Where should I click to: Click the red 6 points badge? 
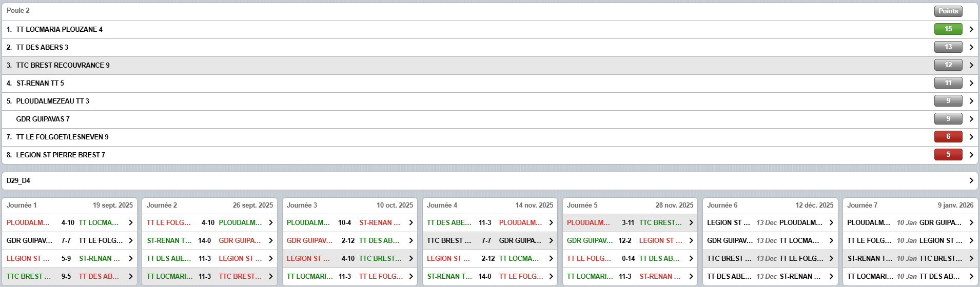948,137
